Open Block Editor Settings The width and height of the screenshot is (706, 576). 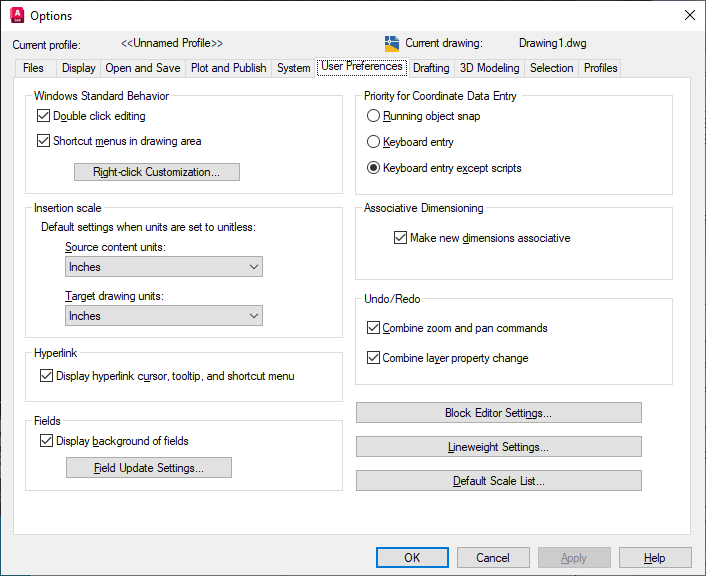(498, 413)
